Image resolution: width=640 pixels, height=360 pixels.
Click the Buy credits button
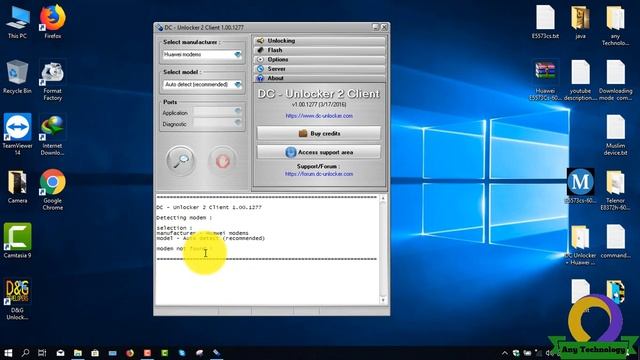(x=319, y=133)
